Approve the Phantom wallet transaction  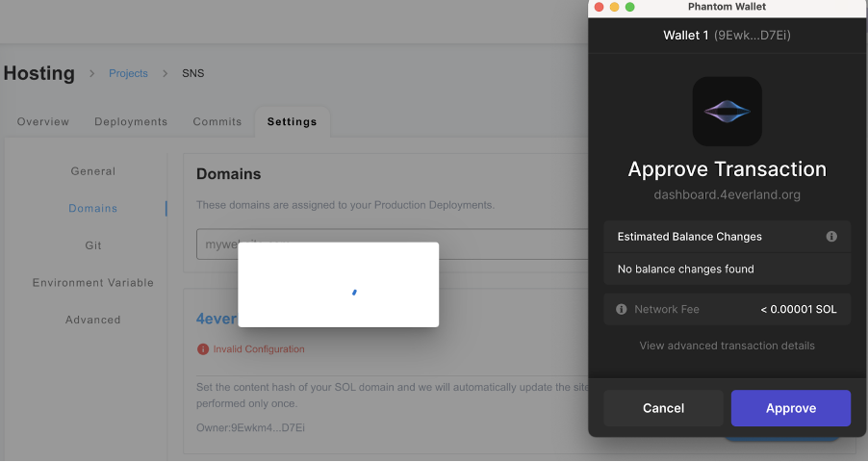tap(790, 408)
